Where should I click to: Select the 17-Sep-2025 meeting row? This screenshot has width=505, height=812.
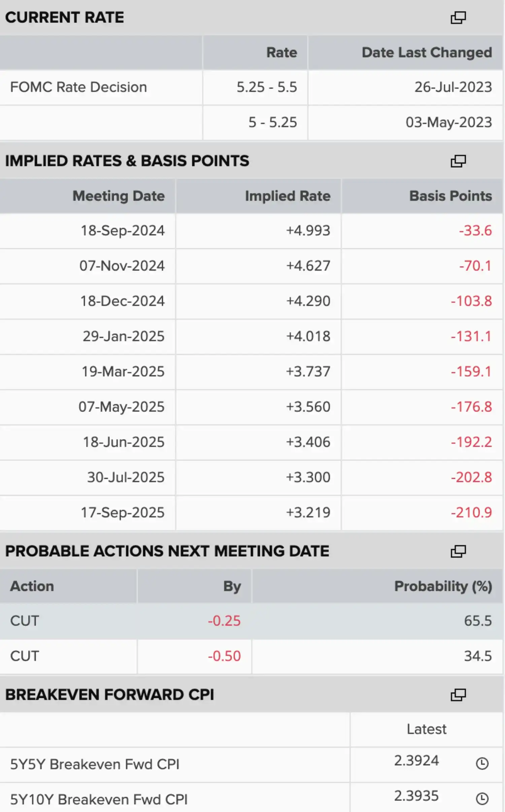[x=251, y=513]
